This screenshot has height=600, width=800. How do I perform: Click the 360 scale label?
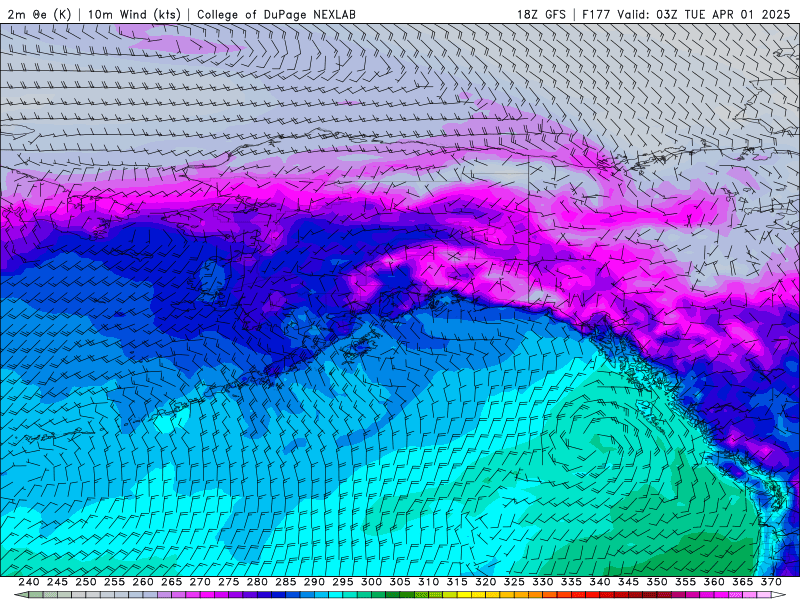click(714, 582)
